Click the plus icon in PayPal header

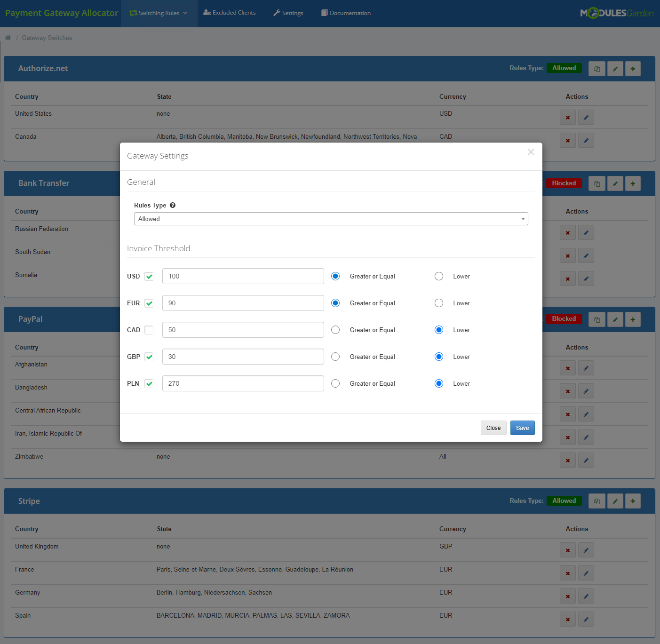click(633, 319)
